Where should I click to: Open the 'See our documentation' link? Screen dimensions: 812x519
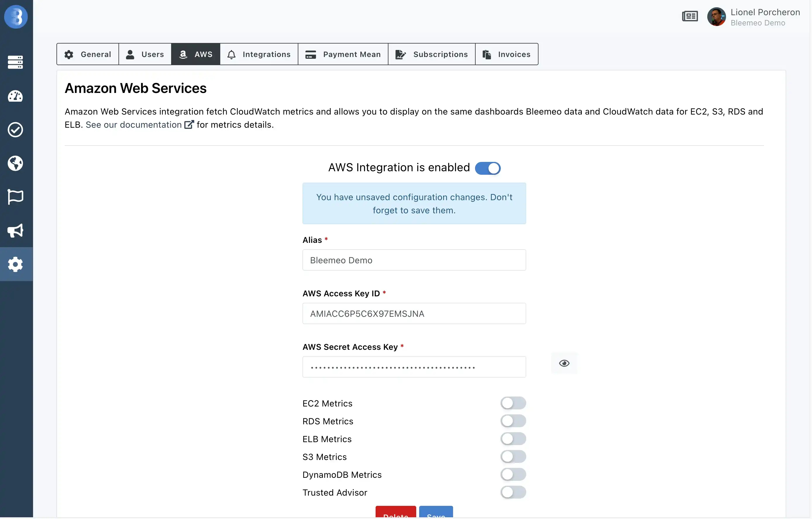click(x=134, y=125)
